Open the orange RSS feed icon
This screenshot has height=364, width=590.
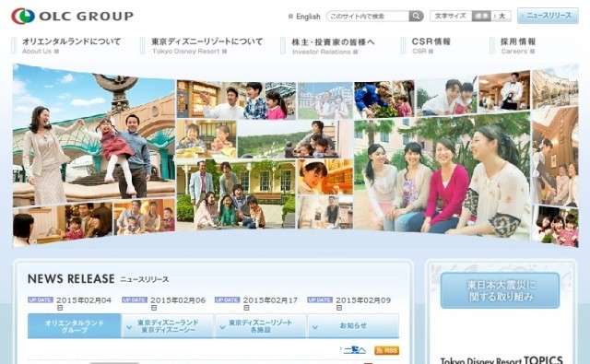click(387, 350)
